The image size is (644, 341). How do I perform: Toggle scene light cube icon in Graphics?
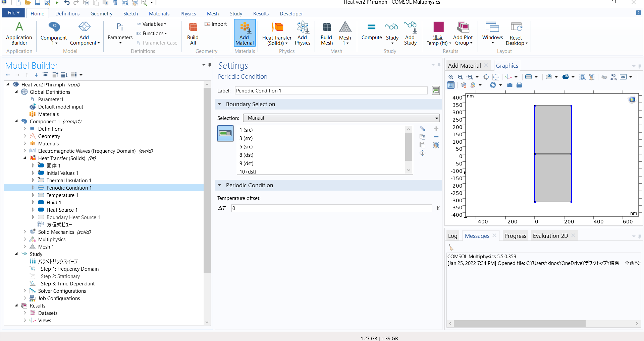coord(463,85)
